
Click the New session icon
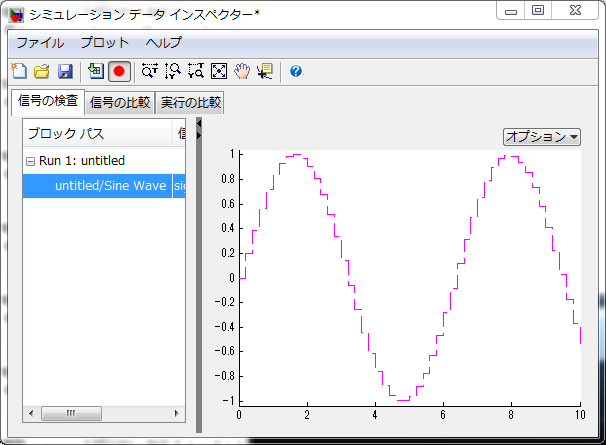click(x=19, y=71)
